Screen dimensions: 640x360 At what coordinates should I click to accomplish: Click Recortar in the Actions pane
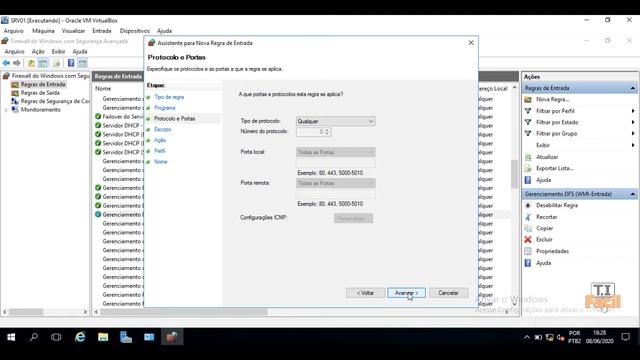coord(546,217)
